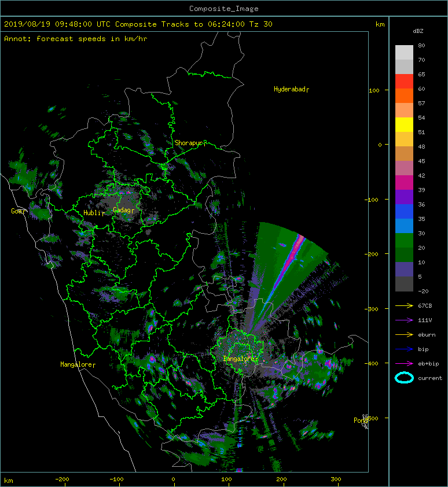Select the gray swatch between 70 and 65
Image resolution: width=448 pixels, height=487 pixels.
click(404, 67)
